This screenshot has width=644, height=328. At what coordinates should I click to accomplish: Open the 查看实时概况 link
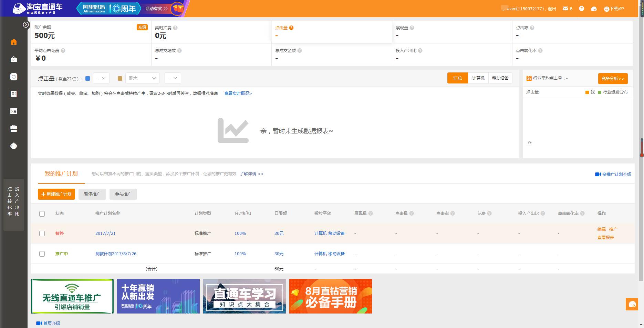(238, 93)
